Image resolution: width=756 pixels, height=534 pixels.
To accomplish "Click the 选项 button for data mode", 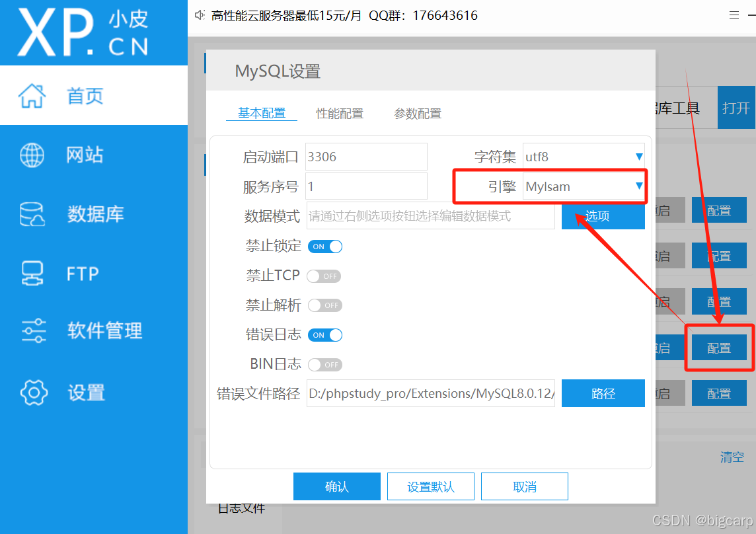I will coord(603,215).
